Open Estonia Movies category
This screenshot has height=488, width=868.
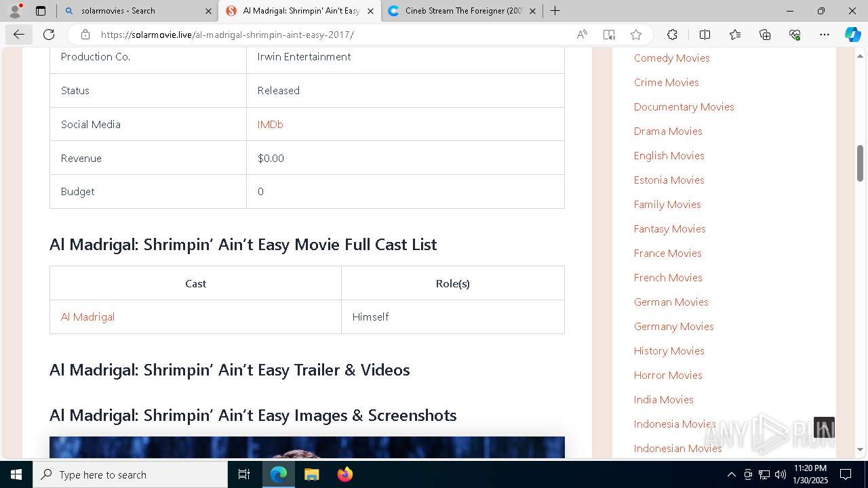point(669,180)
